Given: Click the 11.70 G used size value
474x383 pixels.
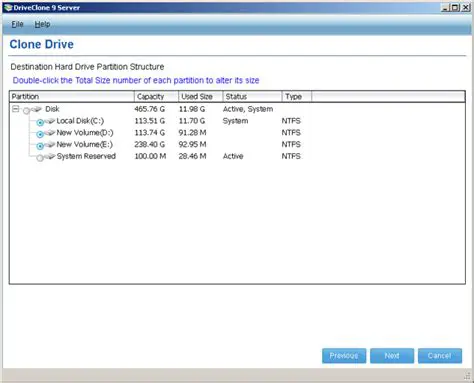Looking at the screenshot, I should tap(192, 121).
